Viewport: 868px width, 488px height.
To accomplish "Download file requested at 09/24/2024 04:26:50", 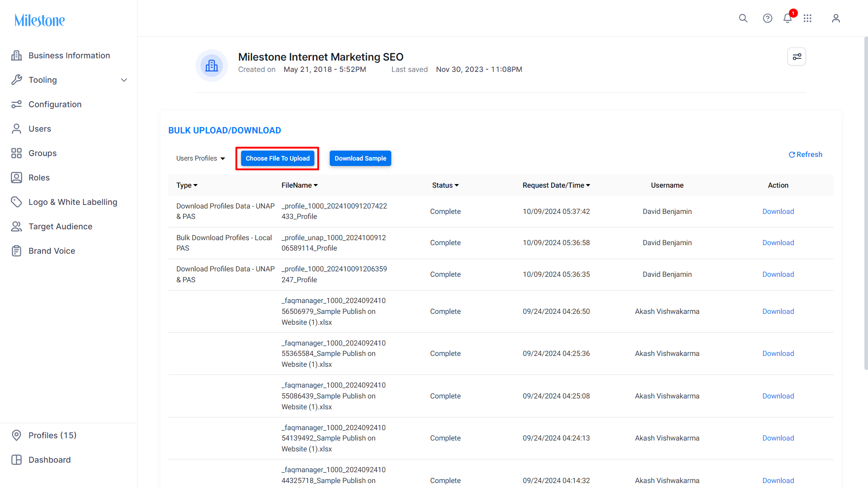I will coord(778,311).
